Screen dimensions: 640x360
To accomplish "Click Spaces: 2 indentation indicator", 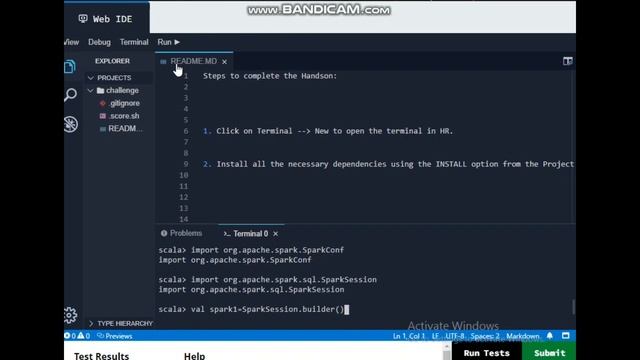I will [x=485, y=336].
